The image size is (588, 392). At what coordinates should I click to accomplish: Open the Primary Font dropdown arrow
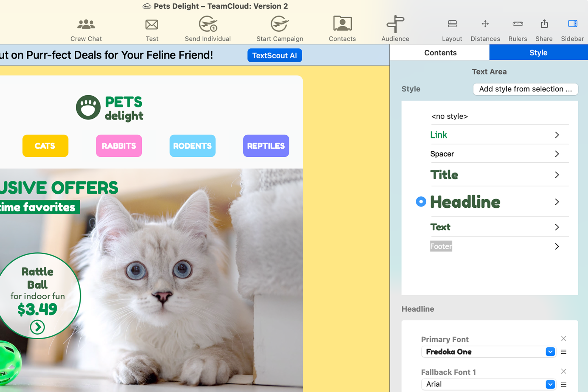click(x=550, y=352)
